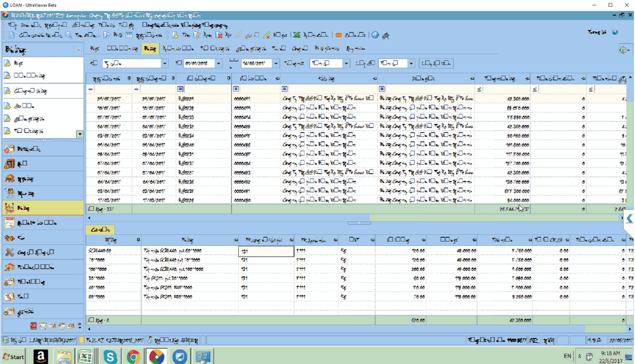Click the green pen with red cross icon
635x364 pixels.
pos(267,35)
